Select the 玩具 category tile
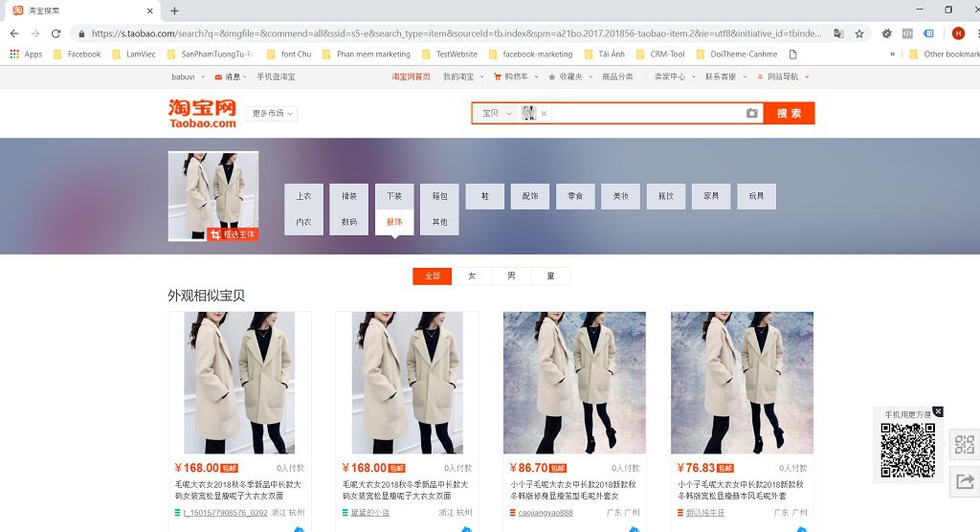 tap(757, 196)
